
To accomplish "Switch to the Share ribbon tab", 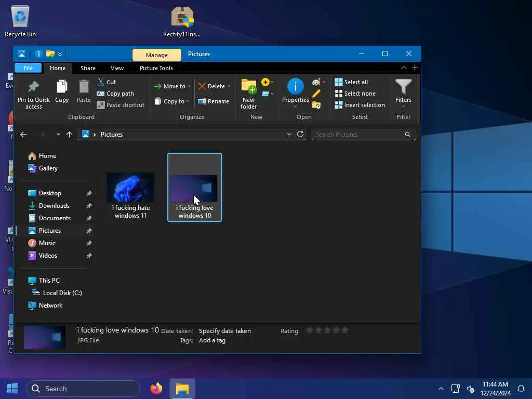I will click(88, 68).
